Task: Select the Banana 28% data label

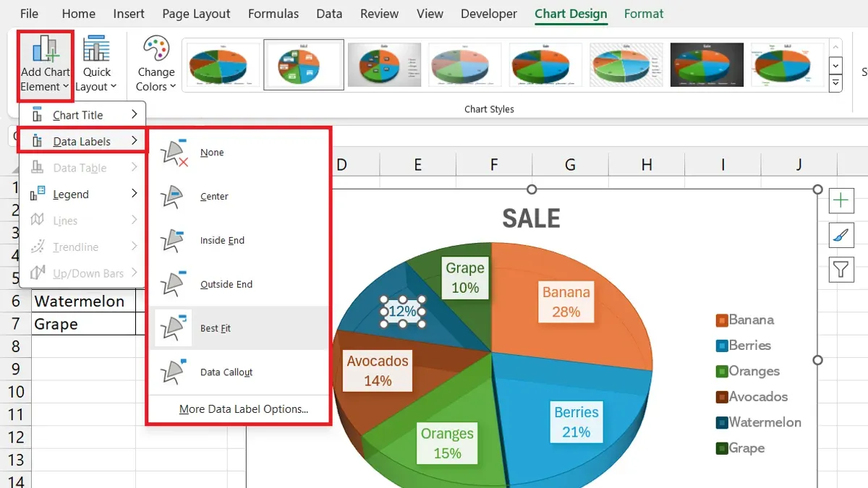Action: (566, 302)
